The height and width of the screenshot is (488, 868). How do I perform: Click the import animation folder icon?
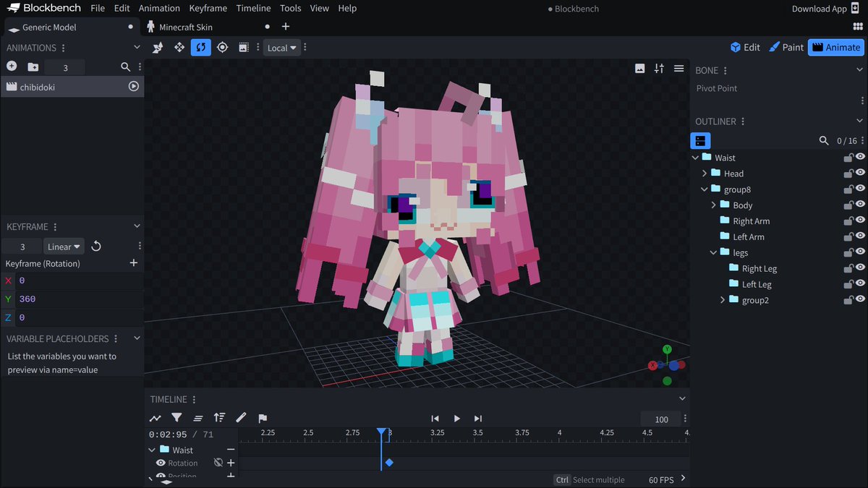[x=33, y=67]
